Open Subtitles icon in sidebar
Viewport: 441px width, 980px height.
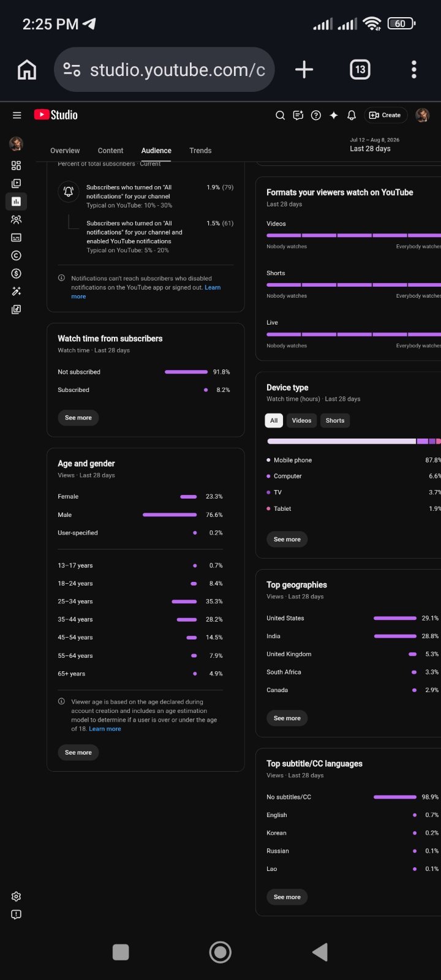tap(17, 238)
